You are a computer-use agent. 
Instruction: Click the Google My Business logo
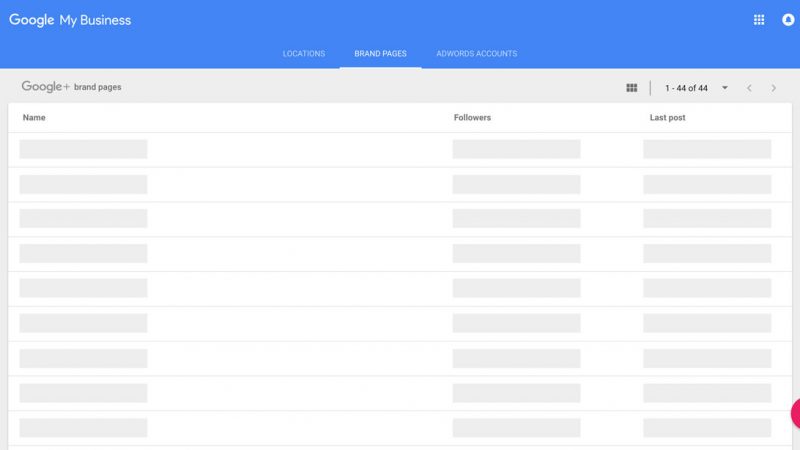point(70,20)
